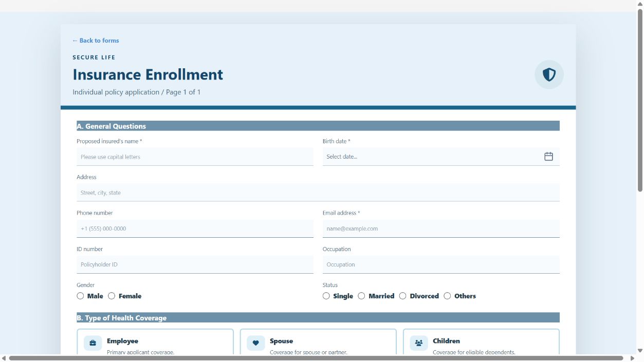Select the Employee coverage card
The image size is (644, 362).
[155, 342]
